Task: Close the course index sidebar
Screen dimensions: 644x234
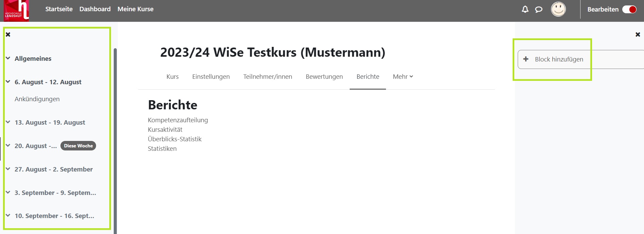Action: (x=7, y=34)
